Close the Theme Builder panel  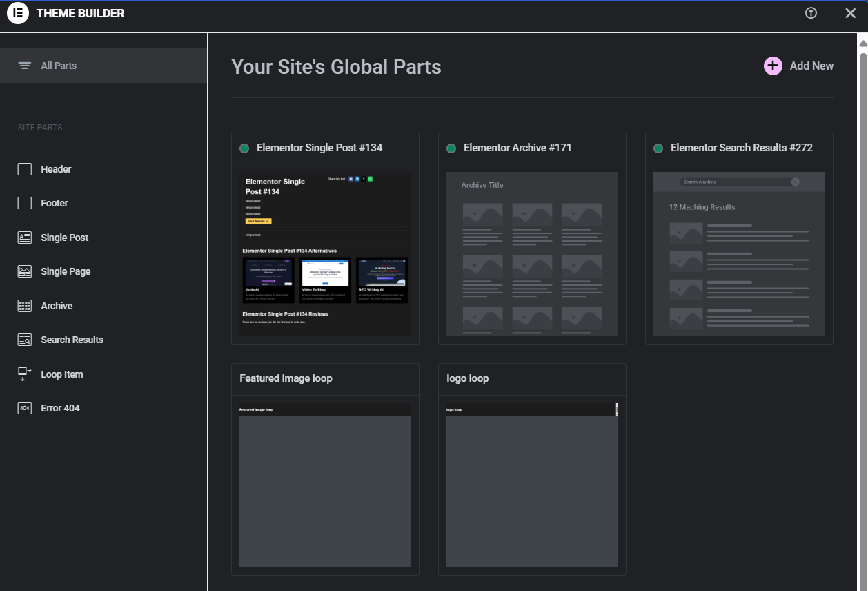[850, 13]
